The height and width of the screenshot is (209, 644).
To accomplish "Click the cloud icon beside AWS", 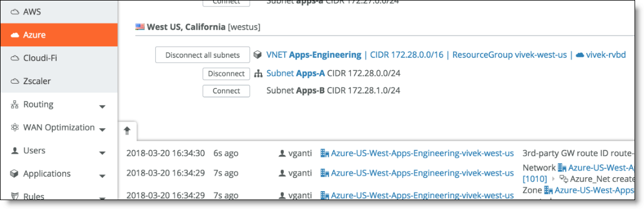I will coord(15,12).
